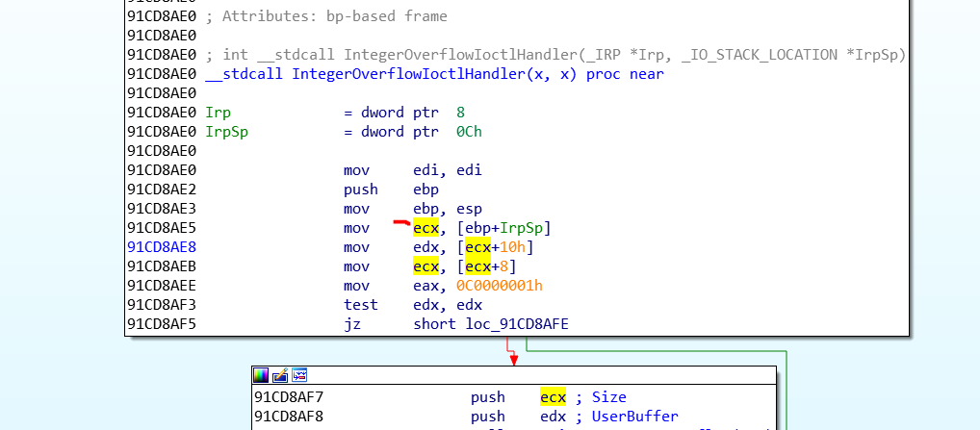This screenshot has width=980, height=430.
Task: Click the node color palette icon
Action: pyautogui.click(x=261, y=375)
